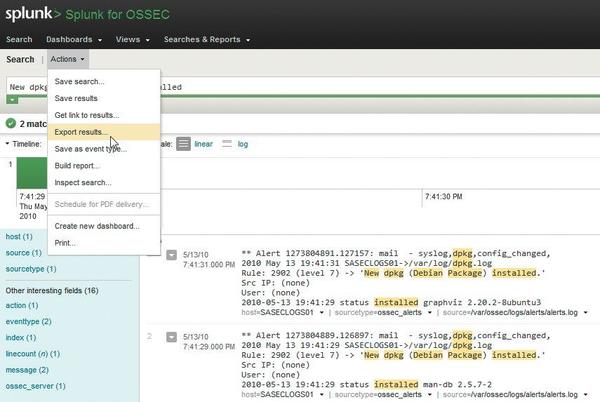
Task: Choose Print... from Actions menu
Action: tap(104, 243)
